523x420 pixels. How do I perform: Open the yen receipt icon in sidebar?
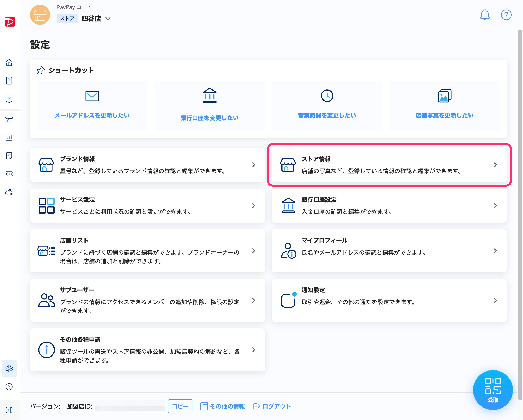[9, 81]
